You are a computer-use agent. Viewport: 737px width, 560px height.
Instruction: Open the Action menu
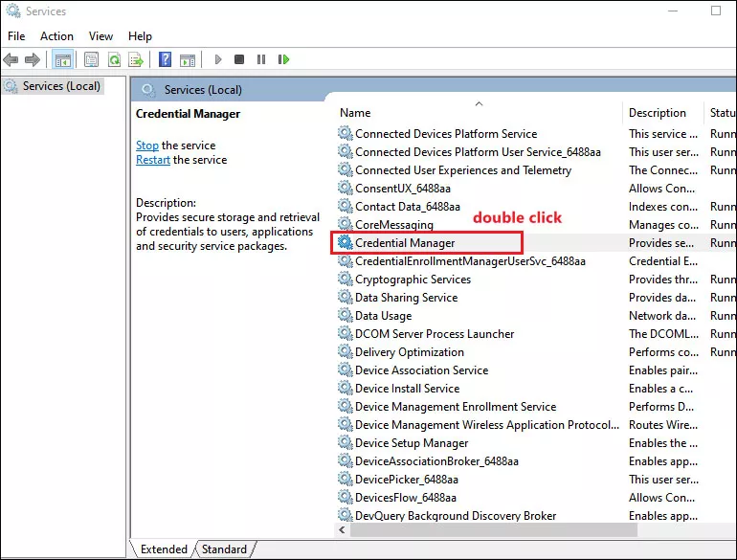[56, 36]
